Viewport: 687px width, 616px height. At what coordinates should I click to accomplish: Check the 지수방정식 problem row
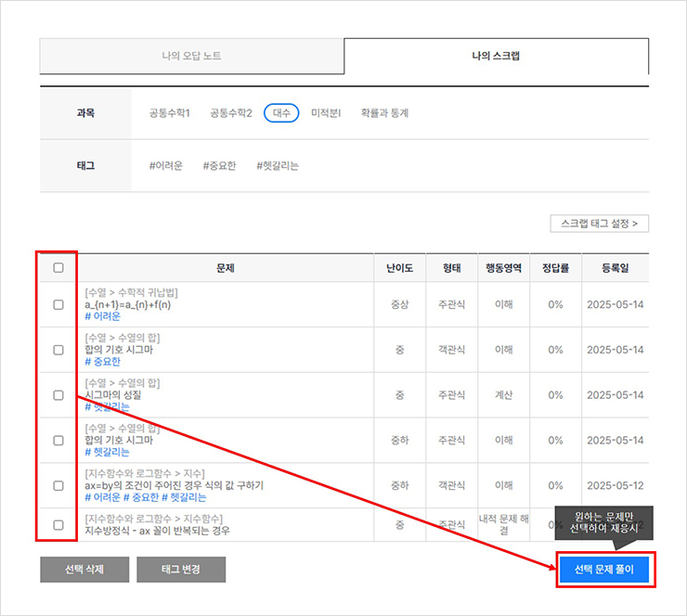coord(58,524)
